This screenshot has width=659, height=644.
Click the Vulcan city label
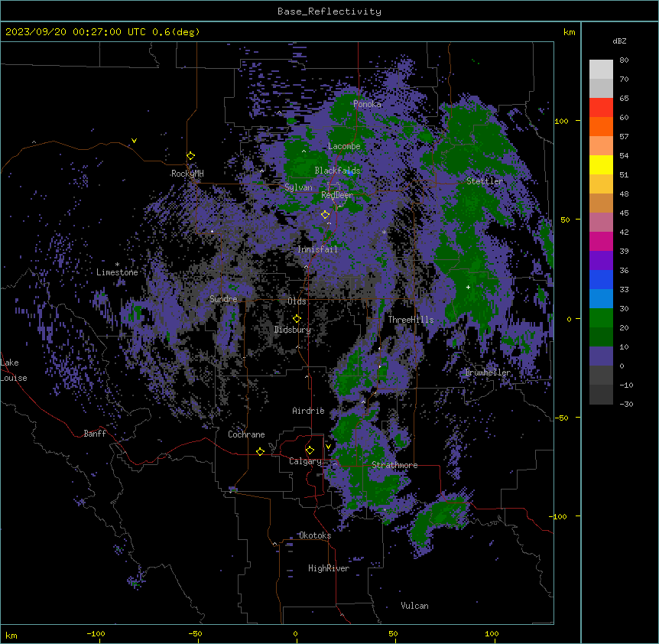click(x=414, y=606)
